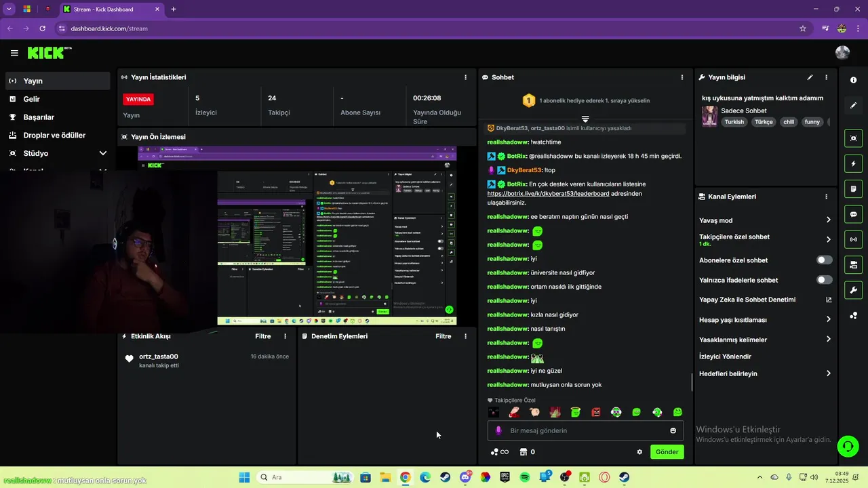Open Yapay Zeka ile Sohbet Denetimi
The image size is (868, 488).
(766, 300)
